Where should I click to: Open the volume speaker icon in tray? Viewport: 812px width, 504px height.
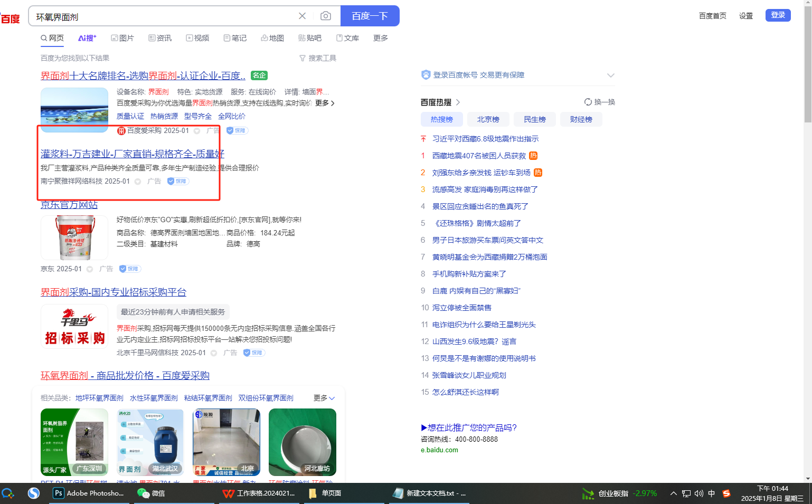click(699, 493)
